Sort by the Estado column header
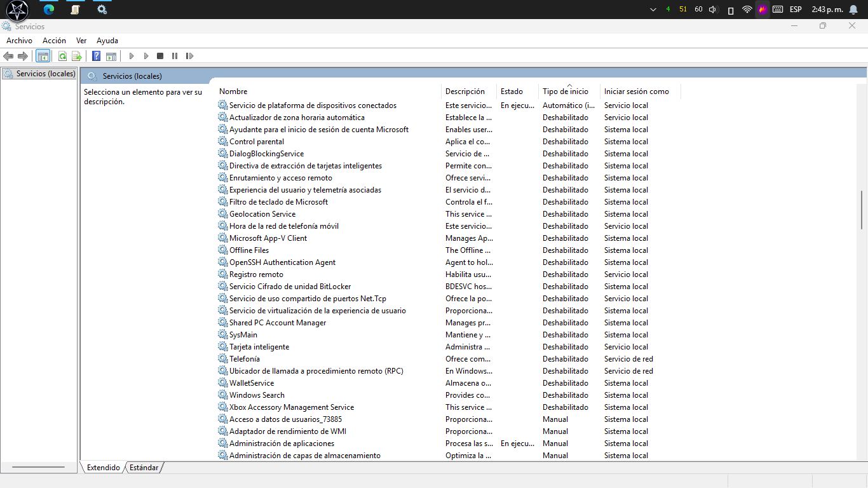Image resolution: width=868 pixels, height=488 pixels. pyautogui.click(x=517, y=91)
